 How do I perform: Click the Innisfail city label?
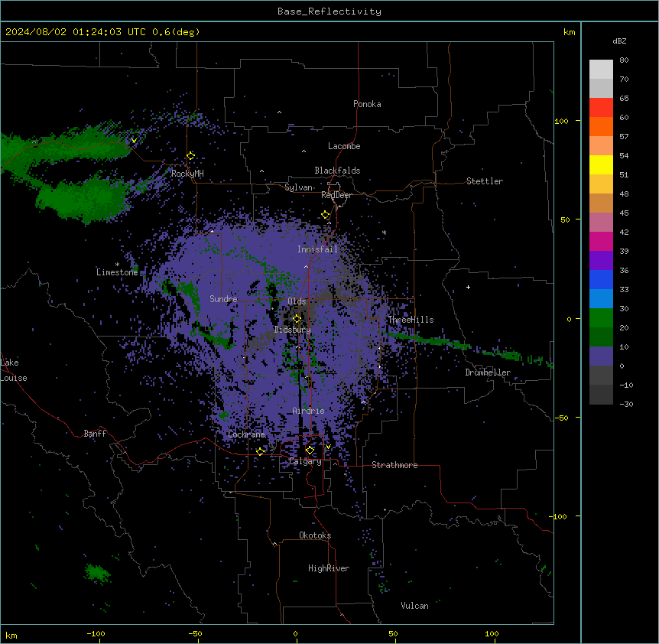[317, 249]
